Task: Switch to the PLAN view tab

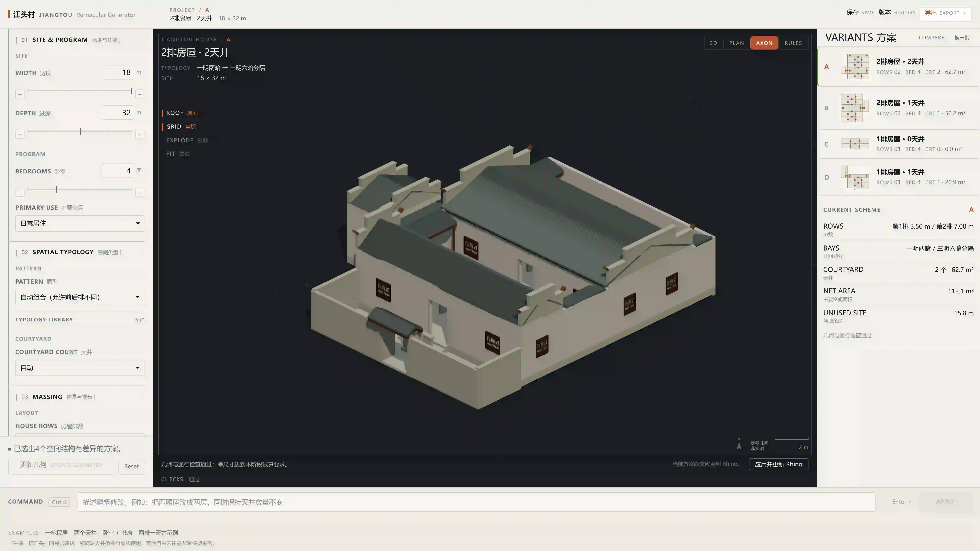Action: tap(737, 43)
